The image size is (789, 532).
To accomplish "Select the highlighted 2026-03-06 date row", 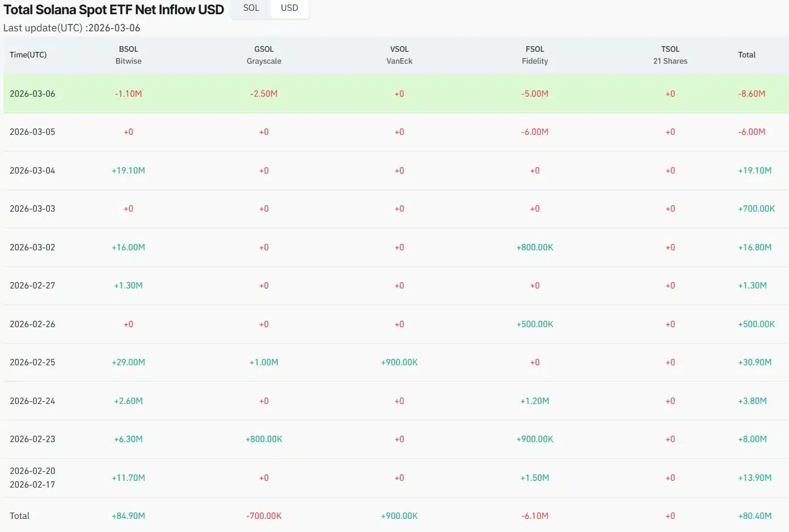I will 32,94.
